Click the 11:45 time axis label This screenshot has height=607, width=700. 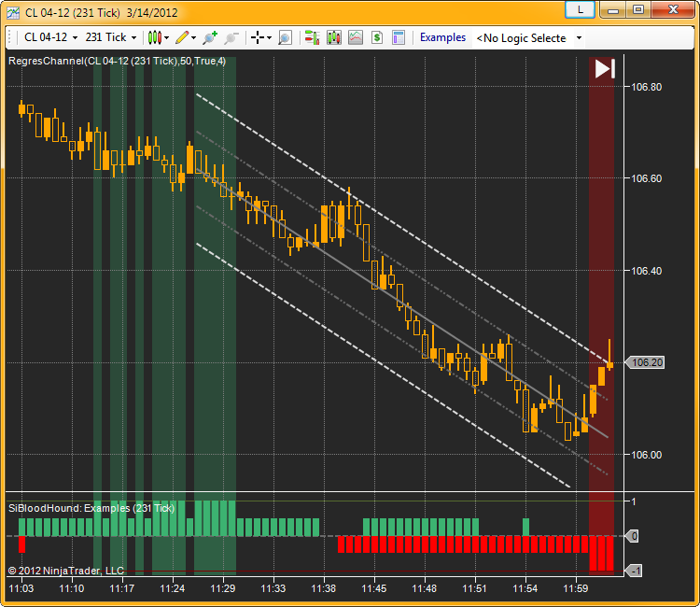373,588
